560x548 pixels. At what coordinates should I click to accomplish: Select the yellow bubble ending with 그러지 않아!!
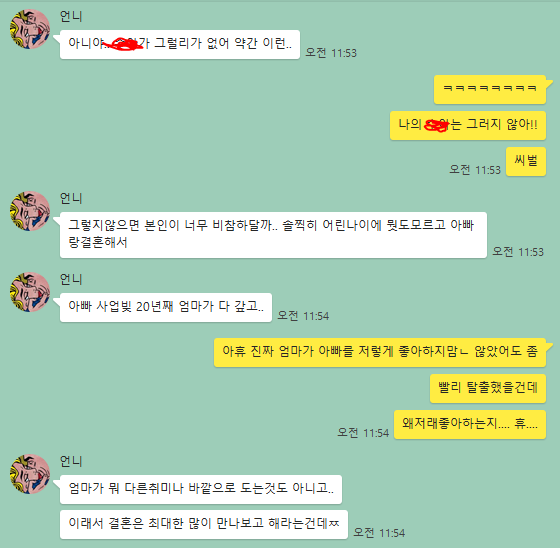468,125
